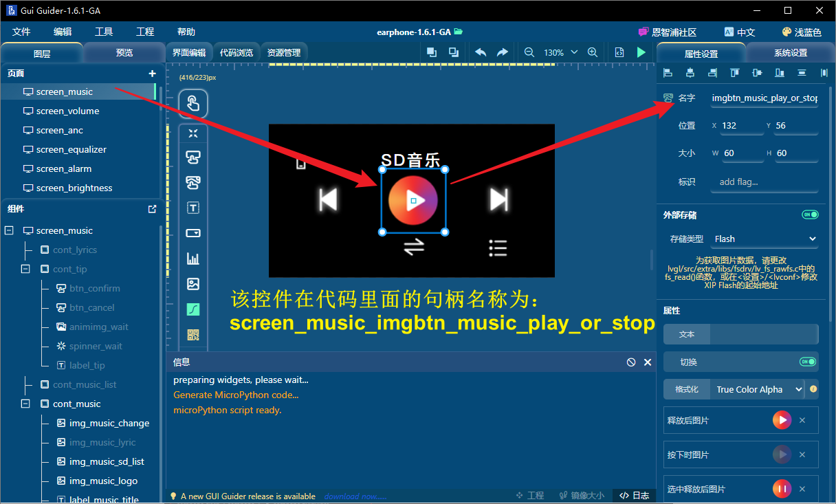Remove the released-state image with its X
Image resolution: width=836 pixels, height=504 pixels.
coord(802,420)
